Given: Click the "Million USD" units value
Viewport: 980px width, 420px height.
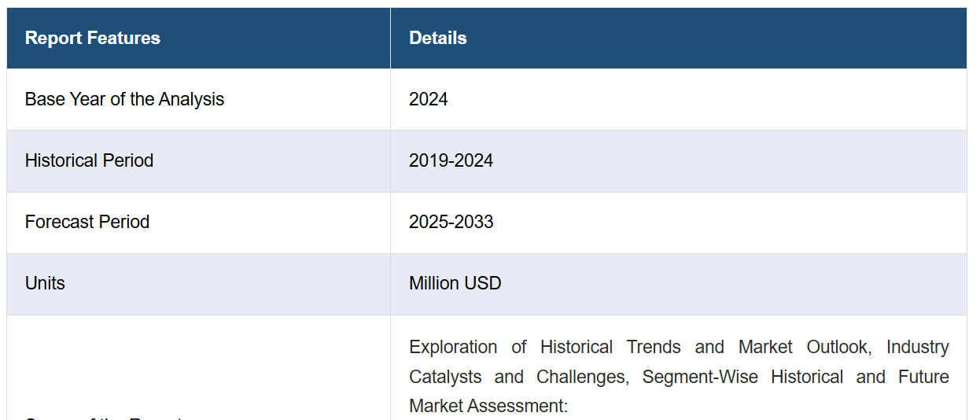Looking at the screenshot, I should click(x=455, y=283).
